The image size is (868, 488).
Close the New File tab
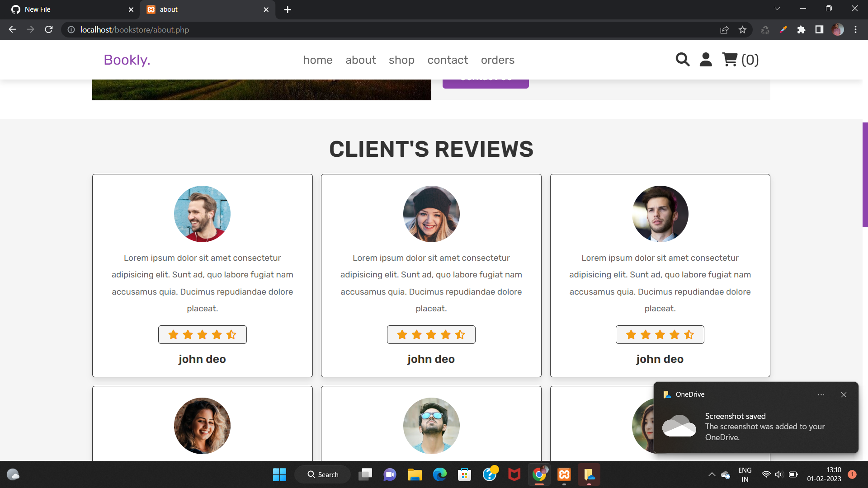point(131,9)
